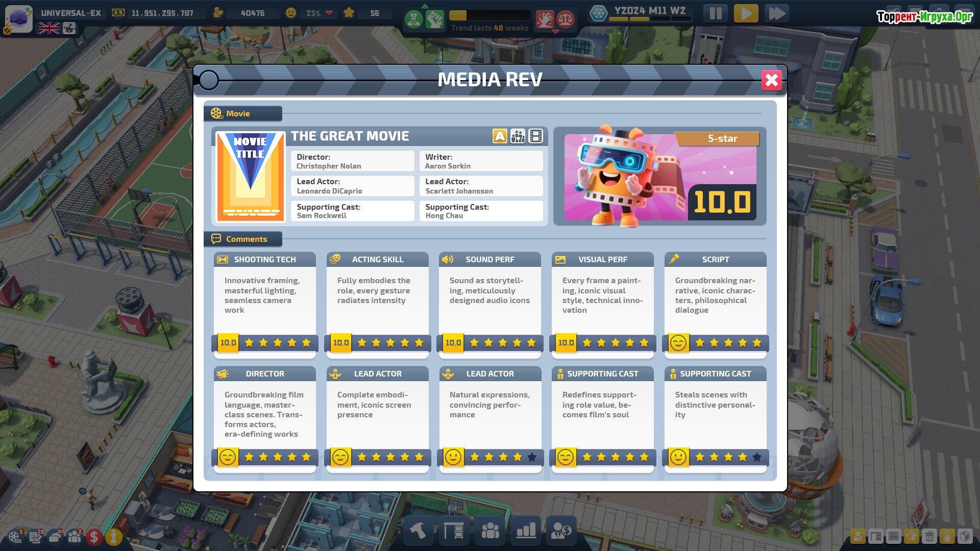Click the hammer build tool icon

coord(418,531)
